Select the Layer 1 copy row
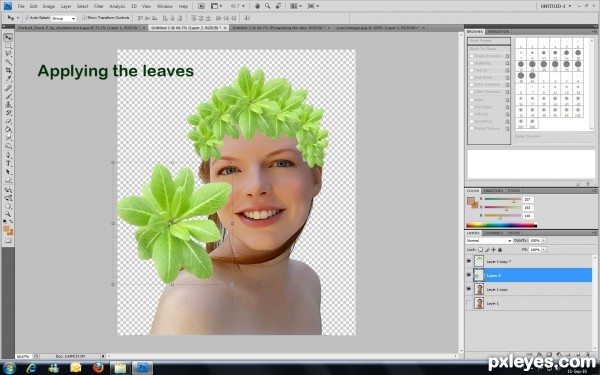The height and width of the screenshot is (375, 600). click(x=528, y=289)
